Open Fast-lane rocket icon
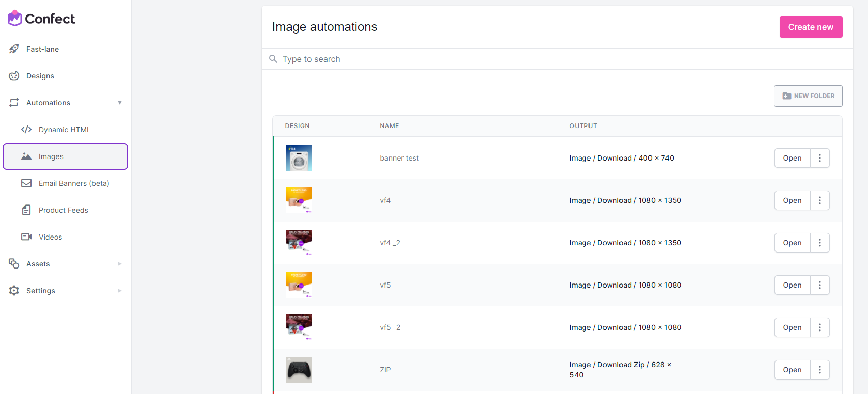The image size is (868, 394). click(14, 49)
